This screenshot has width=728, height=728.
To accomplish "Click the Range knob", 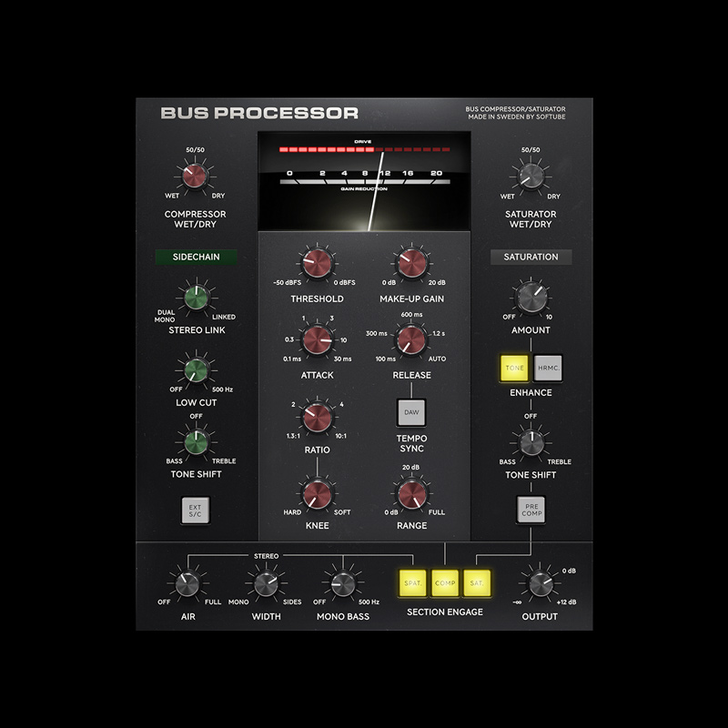I will click(x=410, y=494).
